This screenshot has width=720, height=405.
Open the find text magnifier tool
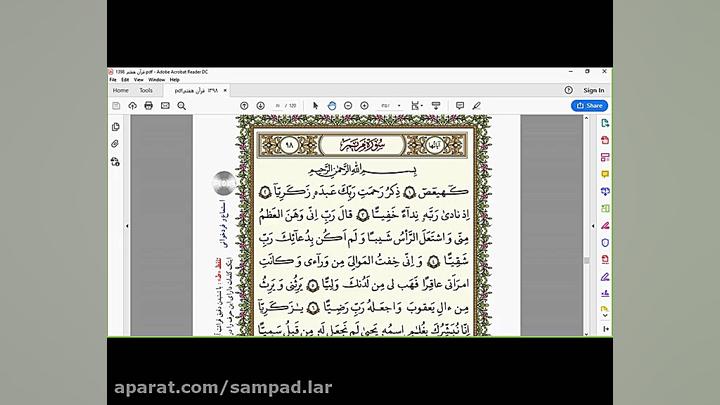click(182, 106)
